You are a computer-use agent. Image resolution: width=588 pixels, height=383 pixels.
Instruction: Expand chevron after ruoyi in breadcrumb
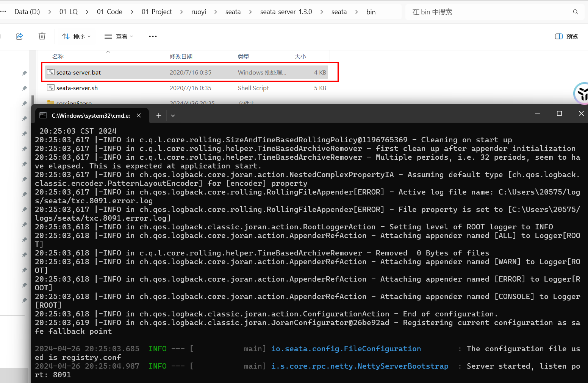216,12
